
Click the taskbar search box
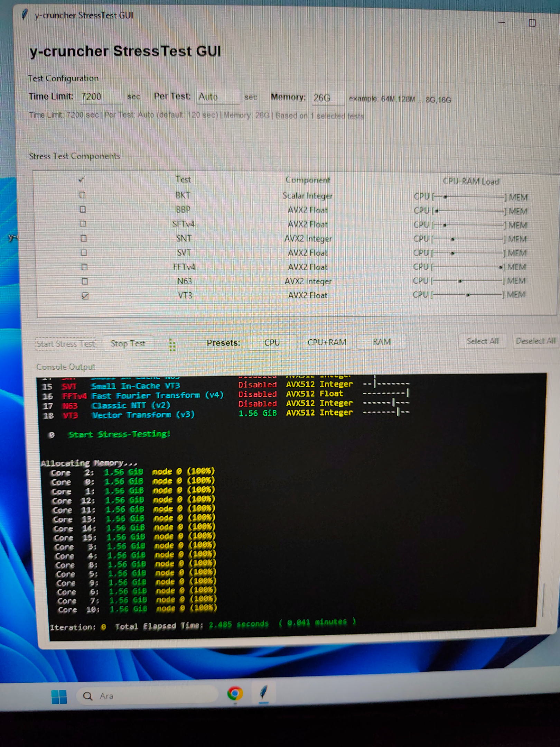pyautogui.click(x=147, y=696)
